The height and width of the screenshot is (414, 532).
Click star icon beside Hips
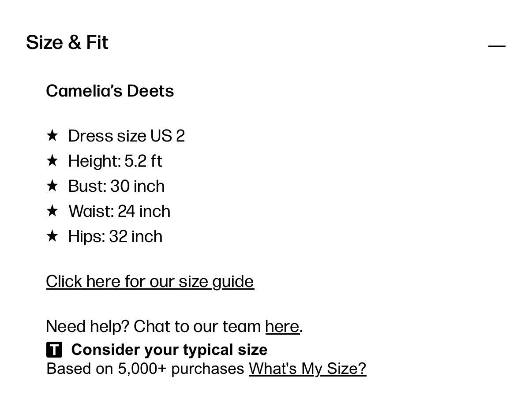point(52,236)
